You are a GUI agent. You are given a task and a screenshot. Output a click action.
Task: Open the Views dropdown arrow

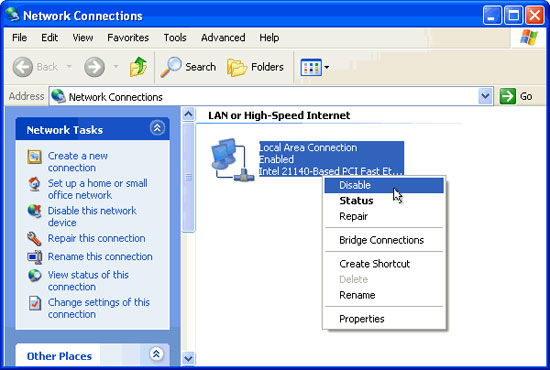point(327,67)
